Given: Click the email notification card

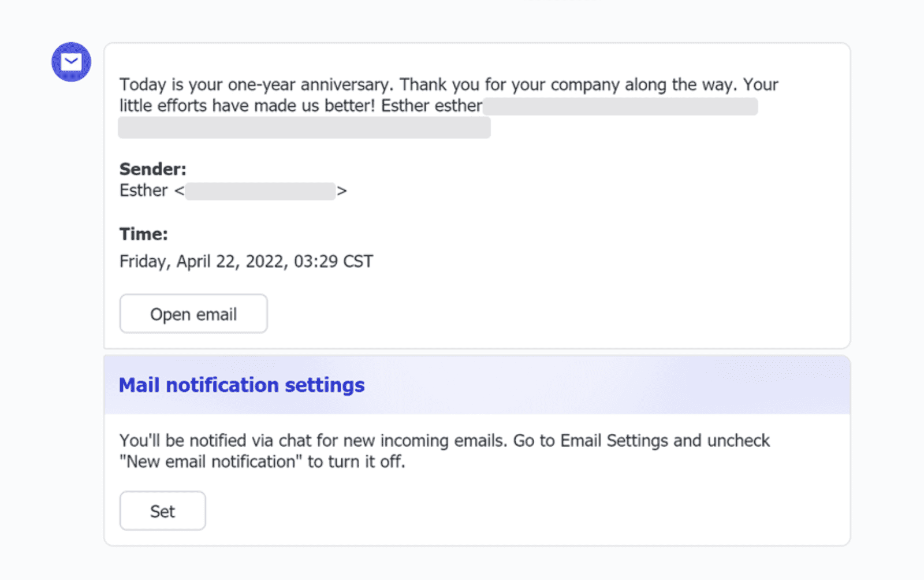Looking at the screenshot, I should [x=476, y=196].
